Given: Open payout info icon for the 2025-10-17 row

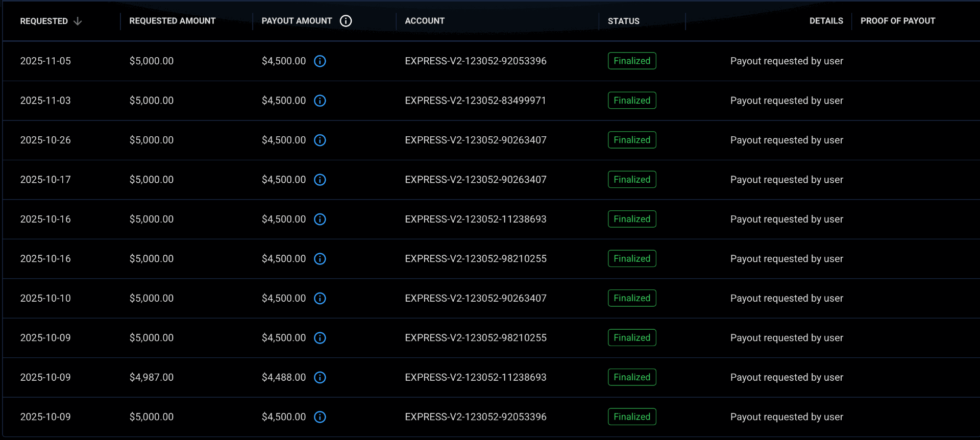Looking at the screenshot, I should point(320,180).
